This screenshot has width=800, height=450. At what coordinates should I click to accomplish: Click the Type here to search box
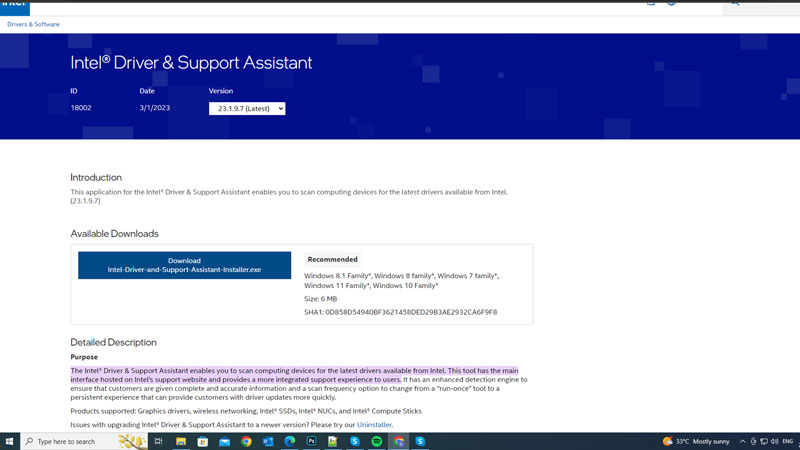[x=84, y=441]
